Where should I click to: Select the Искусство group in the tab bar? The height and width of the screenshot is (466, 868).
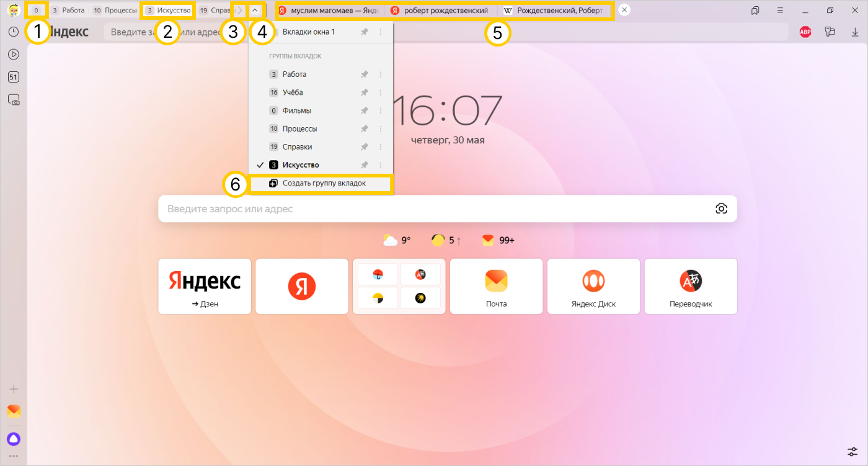[168, 11]
